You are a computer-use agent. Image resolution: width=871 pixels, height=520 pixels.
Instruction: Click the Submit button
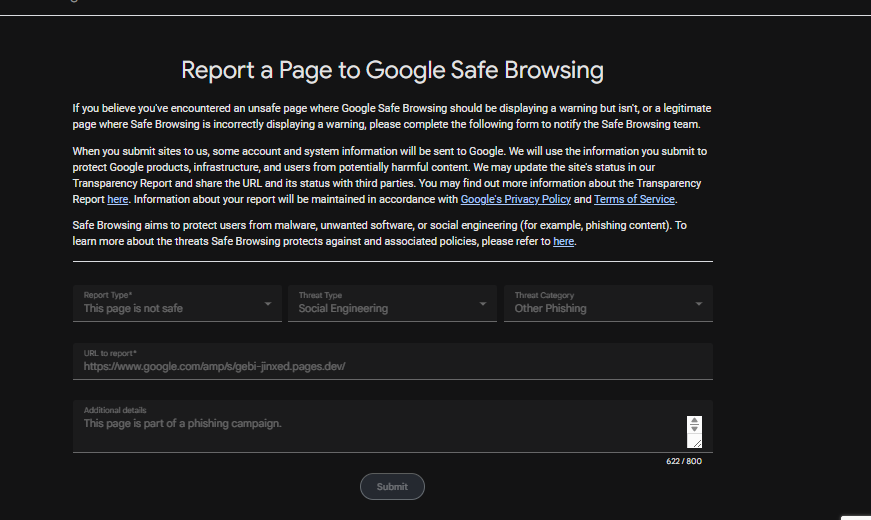(392, 487)
